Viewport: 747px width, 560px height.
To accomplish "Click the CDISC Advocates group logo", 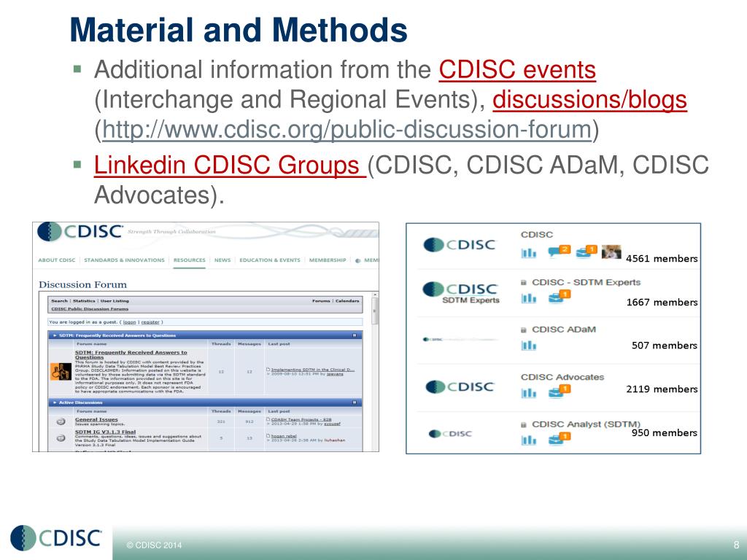I will pyautogui.click(x=460, y=386).
